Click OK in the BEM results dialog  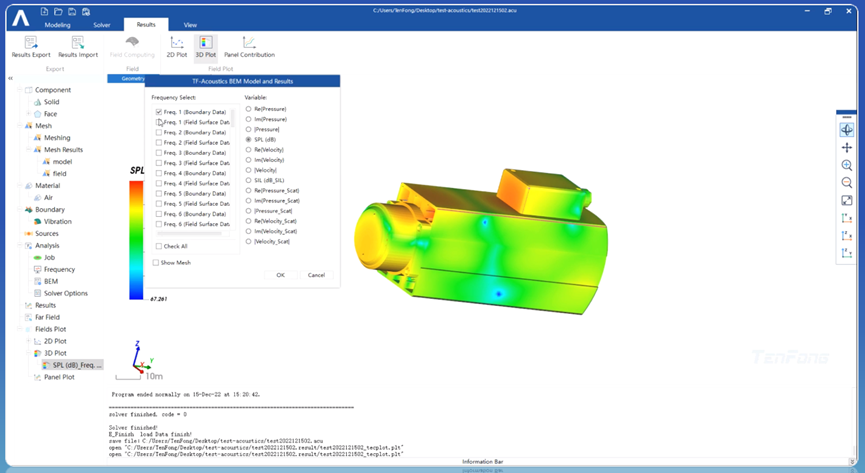[280, 275]
